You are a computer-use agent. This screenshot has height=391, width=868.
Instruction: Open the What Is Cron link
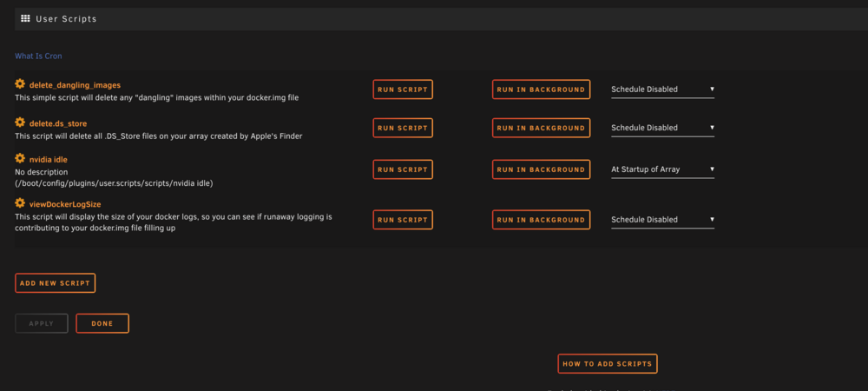[x=38, y=56]
